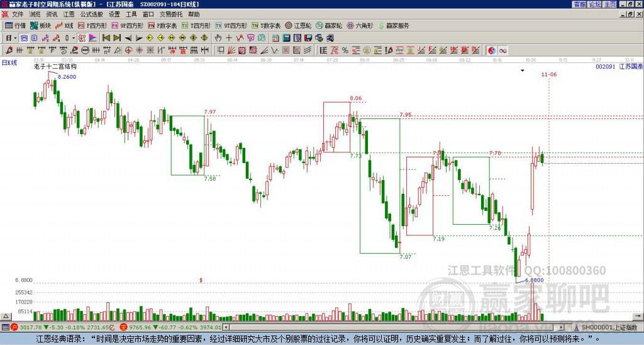This screenshot has width=644, height=345.
Task: Toggle the red 权 rights-adjust icon
Action: click(x=82, y=38)
